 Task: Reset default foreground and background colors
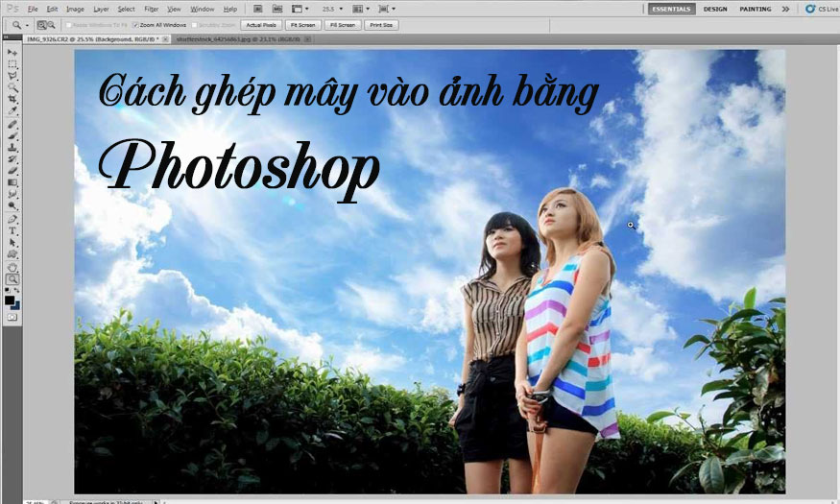[x=7, y=290]
